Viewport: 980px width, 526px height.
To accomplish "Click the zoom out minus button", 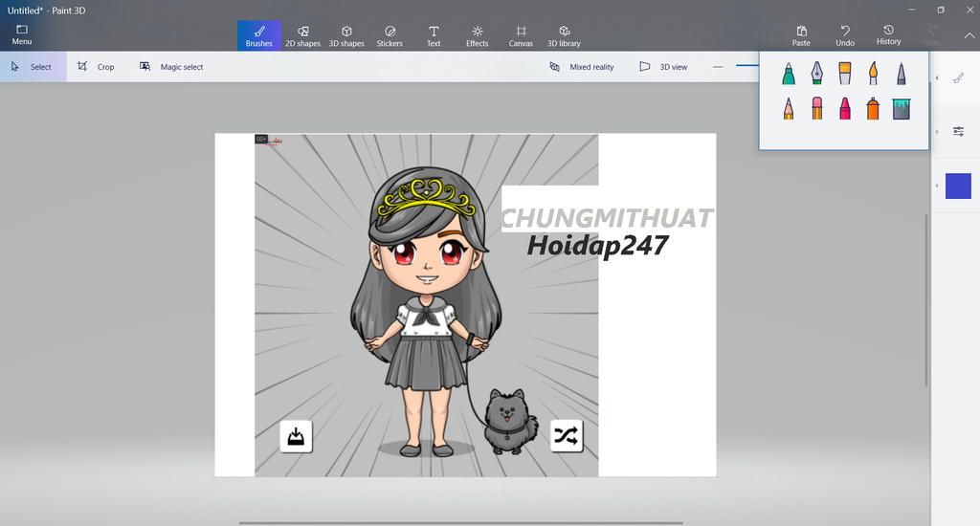I will 718,67.
